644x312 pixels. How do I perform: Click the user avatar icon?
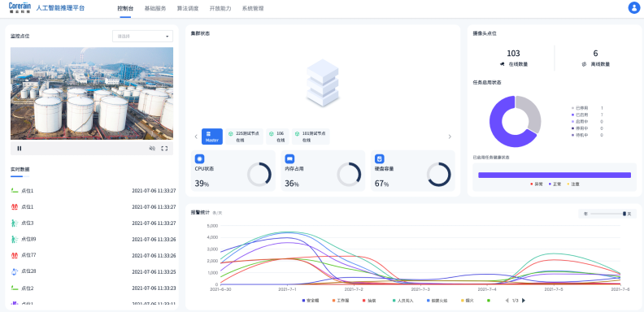coord(634,8)
